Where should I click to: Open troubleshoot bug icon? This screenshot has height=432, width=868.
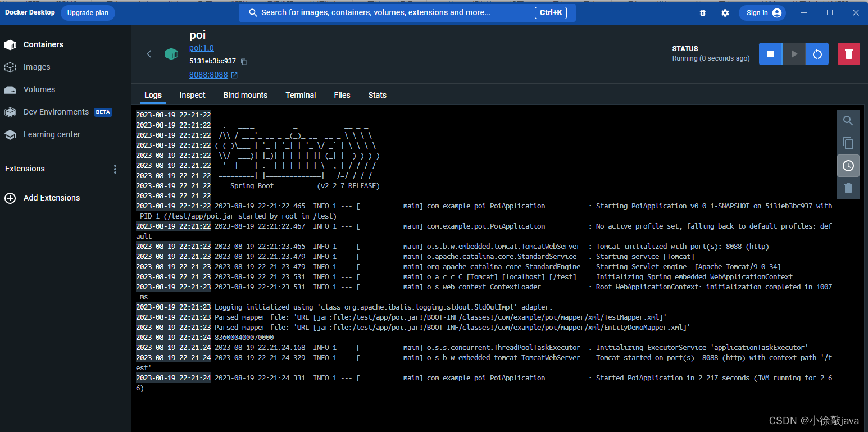703,13
